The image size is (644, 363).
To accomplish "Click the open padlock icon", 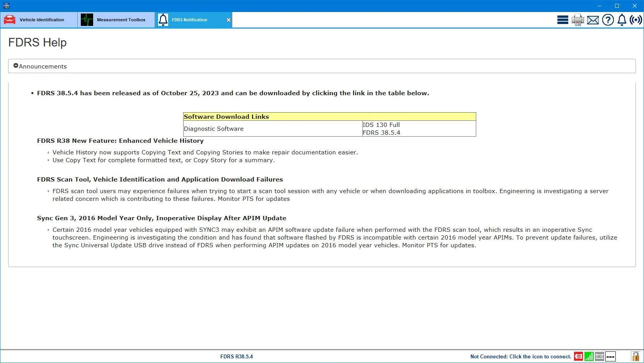I will 635,356.
